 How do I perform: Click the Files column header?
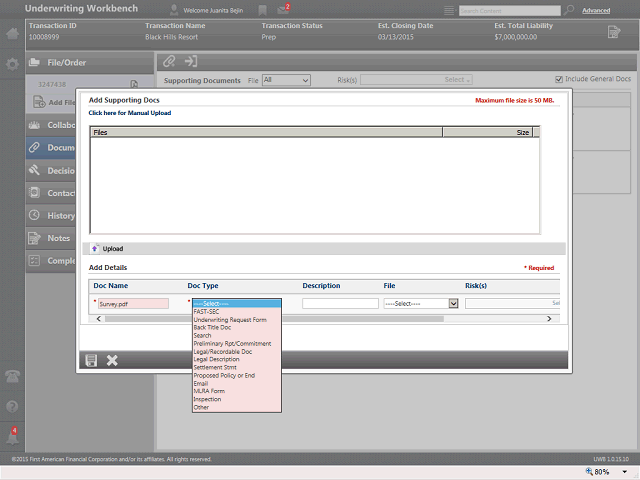(x=267, y=132)
